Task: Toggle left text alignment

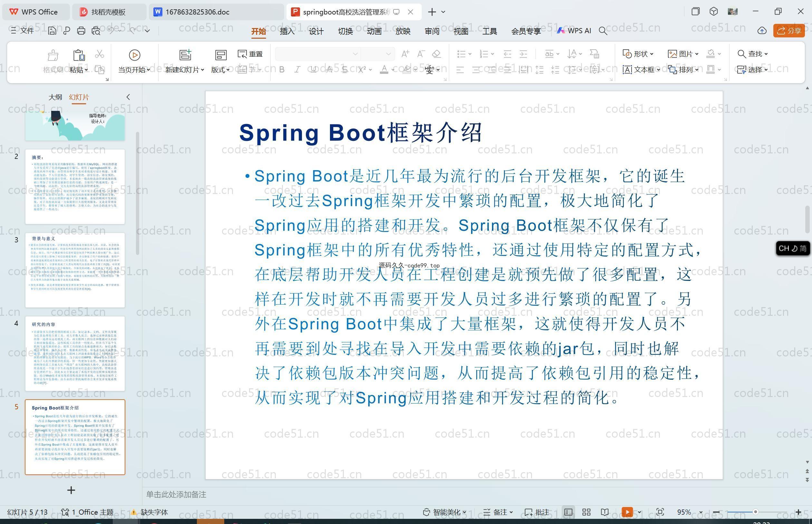Action: click(x=460, y=70)
